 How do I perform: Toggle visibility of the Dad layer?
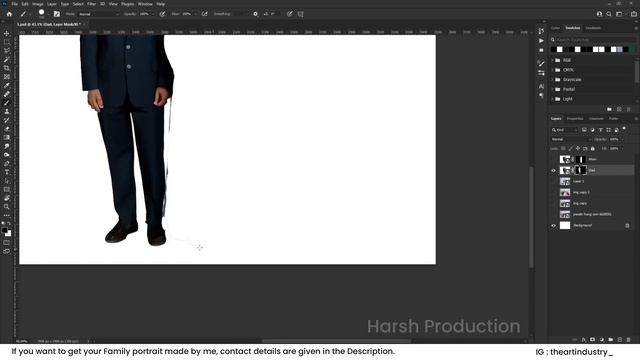pyautogui.click(x=553, y=170)
